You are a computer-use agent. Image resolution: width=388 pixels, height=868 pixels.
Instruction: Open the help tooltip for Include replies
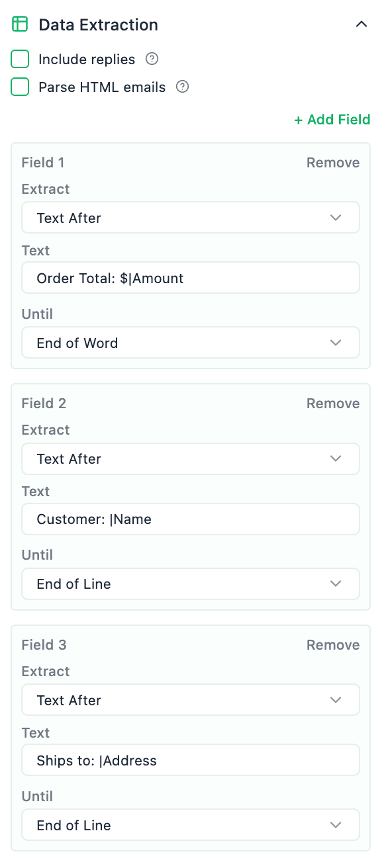pyautogui.click(x=152, y=59)
